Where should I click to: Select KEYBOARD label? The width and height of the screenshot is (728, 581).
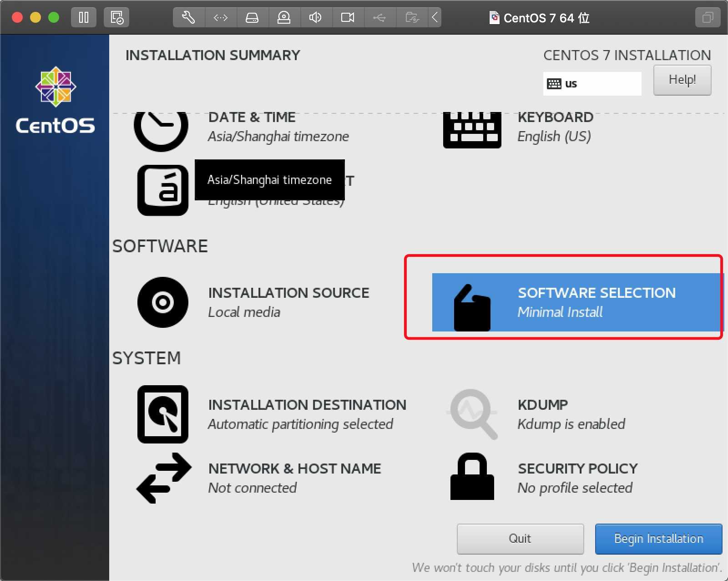(x=555, y=117)
